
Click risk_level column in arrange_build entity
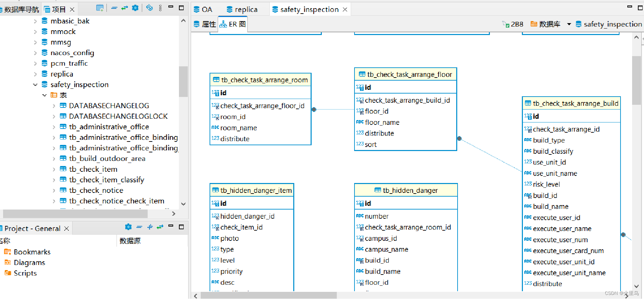coord(546,184)
